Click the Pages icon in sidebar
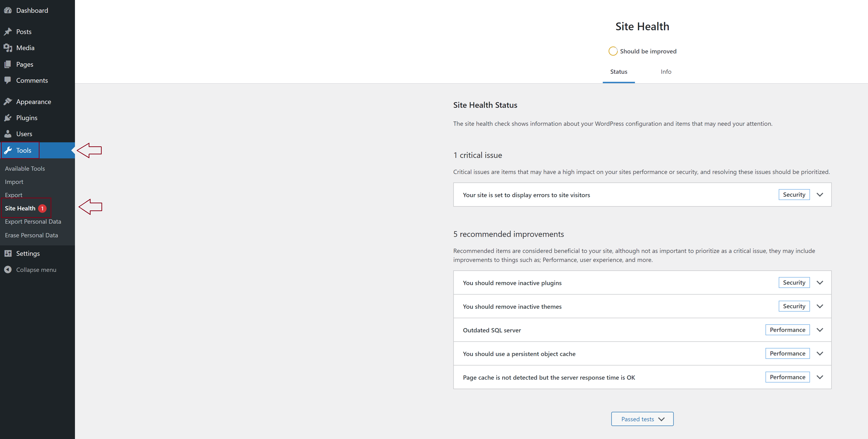868x439 pixels. tap(8, 64)
